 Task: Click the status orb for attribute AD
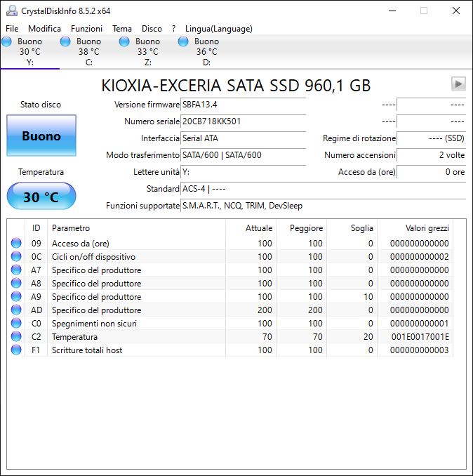16,310
